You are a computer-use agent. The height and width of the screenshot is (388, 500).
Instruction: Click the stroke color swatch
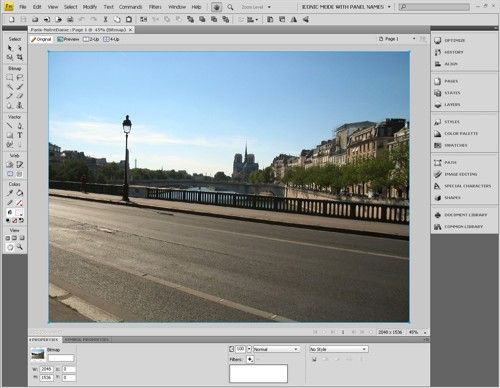tap(19, 203)
